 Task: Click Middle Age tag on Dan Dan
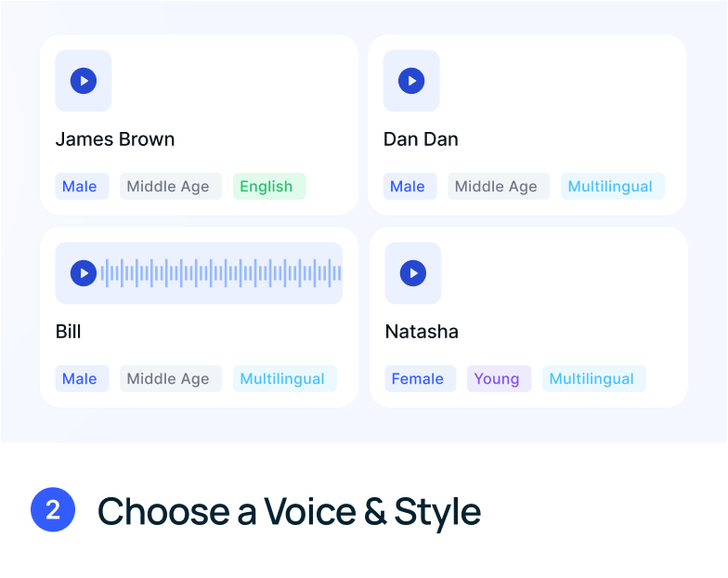(496, 187)
